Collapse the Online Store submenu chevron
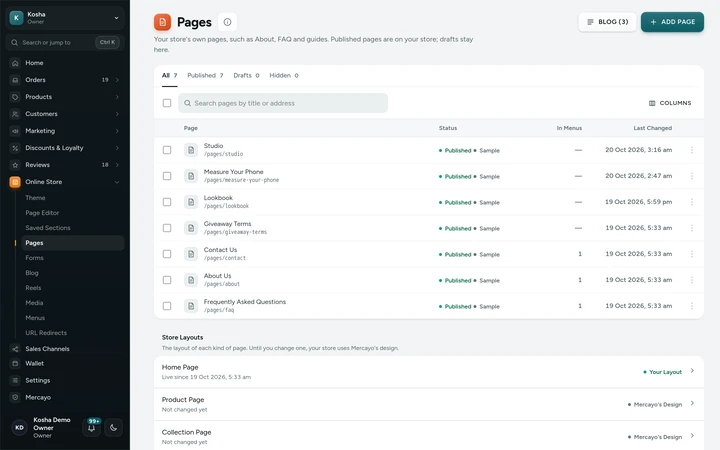The image size is (720, 450). 117,182
